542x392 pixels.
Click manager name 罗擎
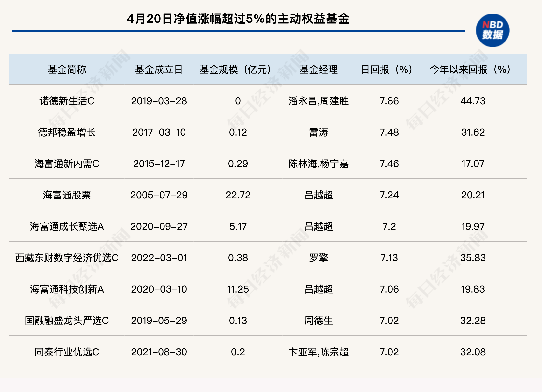(x=318, y=258)
